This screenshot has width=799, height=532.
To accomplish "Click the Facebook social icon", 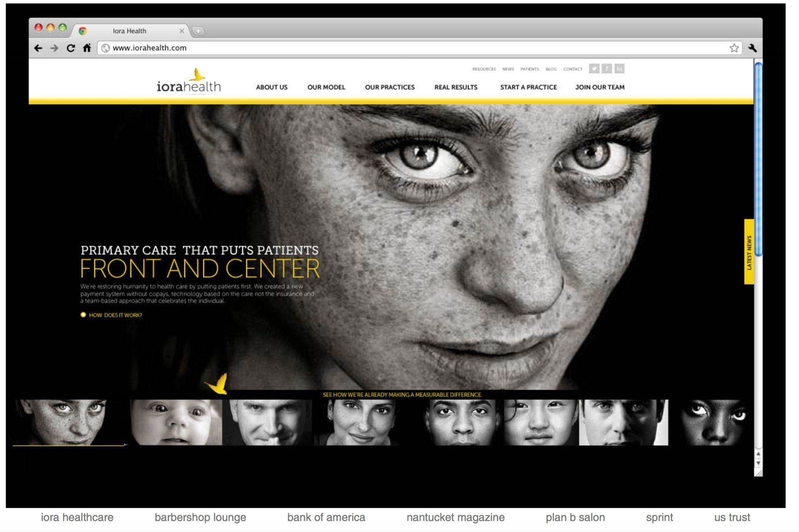I will click(607, 69).
